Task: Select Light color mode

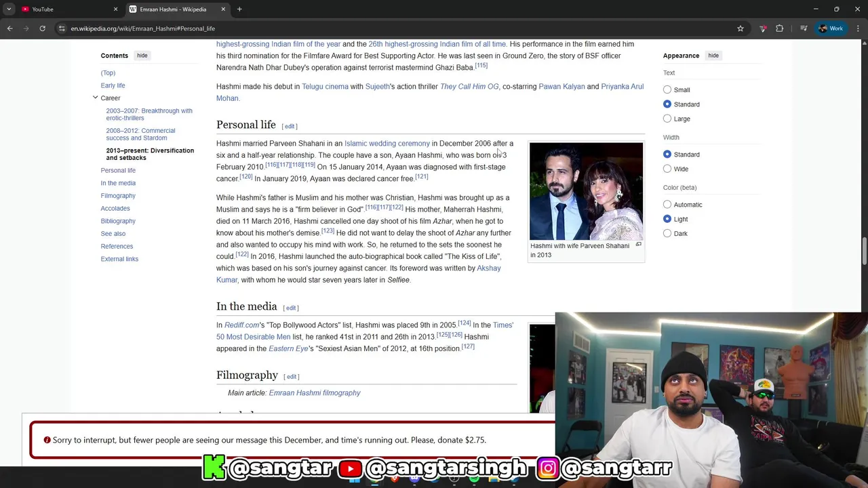Action: tap(667, 219)
